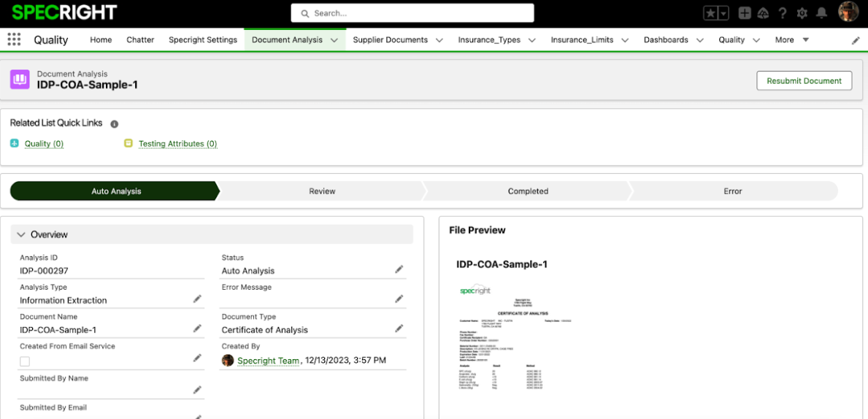Edit the Document Name pencil icon
The image size is (868, 419).
[197, 328]
